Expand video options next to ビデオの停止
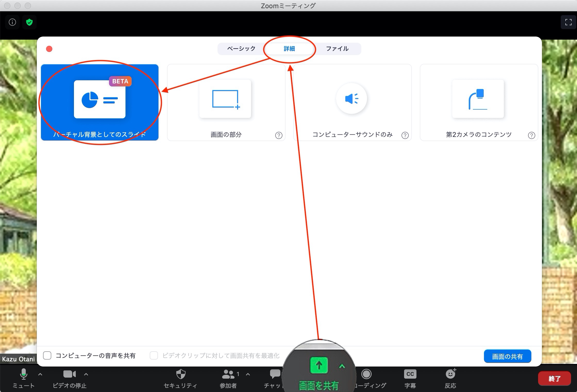Screen dimensions: 577x392 (x=86, y=374)
